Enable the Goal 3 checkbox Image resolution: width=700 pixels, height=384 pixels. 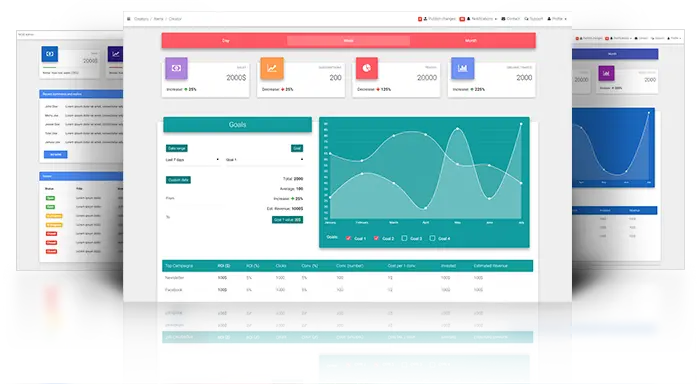coord(404,238)
